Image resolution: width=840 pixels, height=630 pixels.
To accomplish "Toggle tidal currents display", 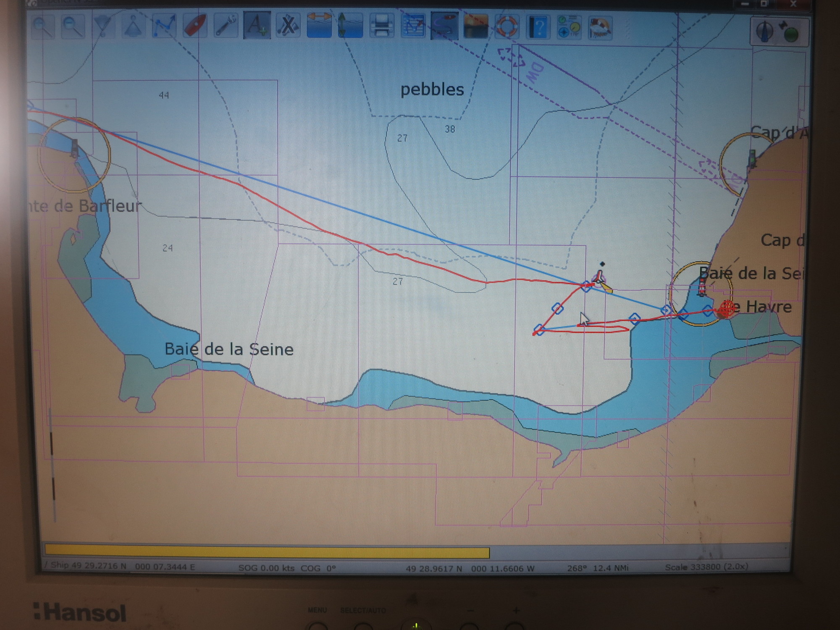I will [319, 26].
